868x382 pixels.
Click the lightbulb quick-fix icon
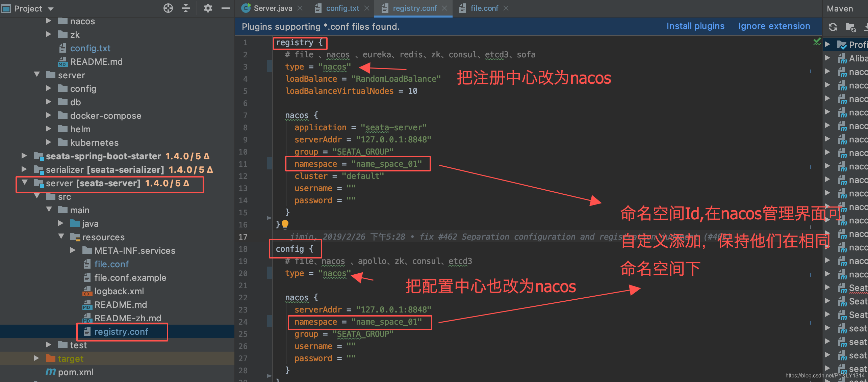tap(285, 224)
